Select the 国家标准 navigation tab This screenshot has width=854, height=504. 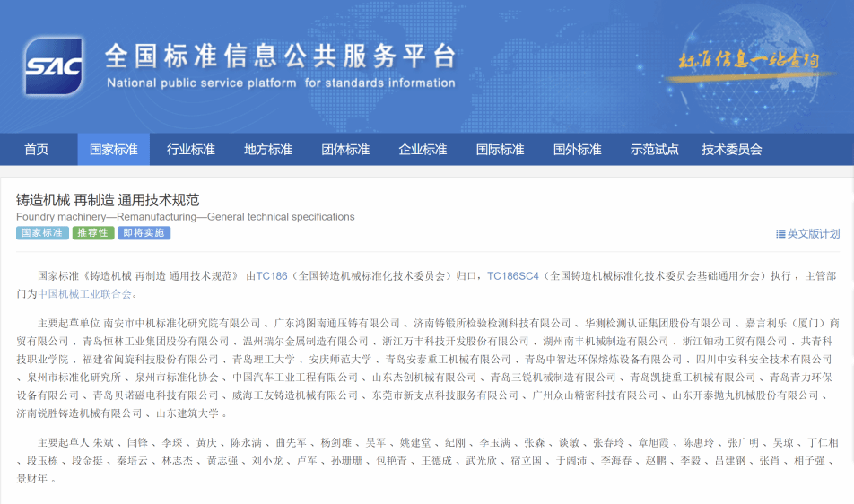coord(114,150)
